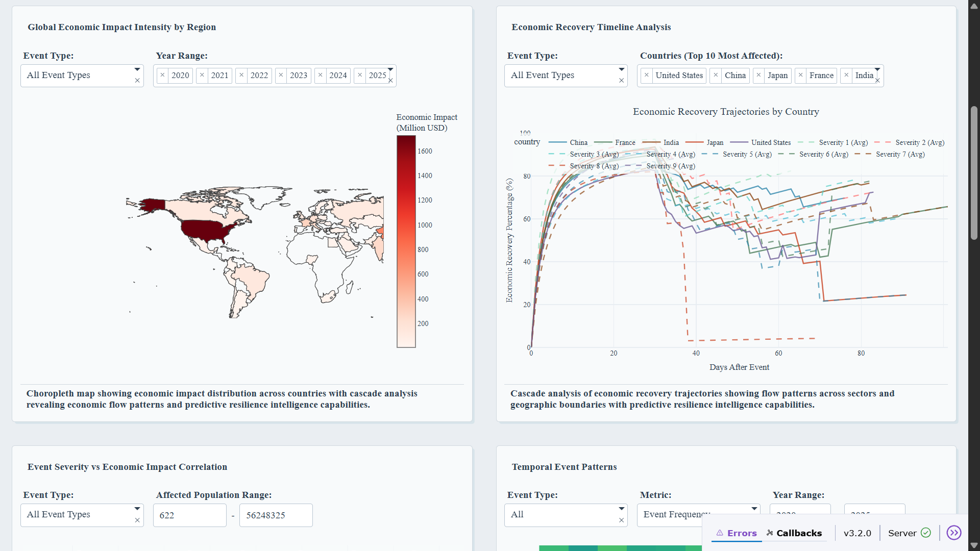Click the Server status button

(x=902, y=533)
